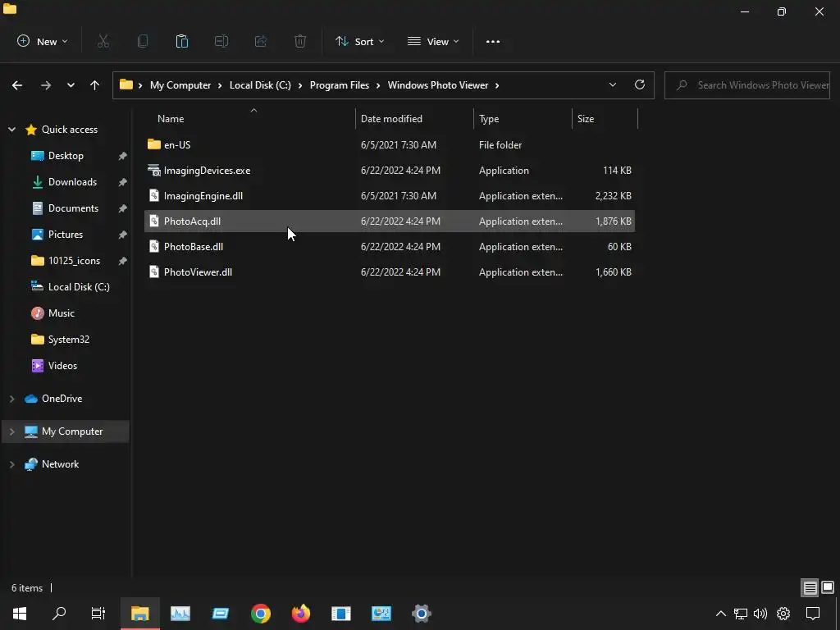Click Local Disk (C:) breadcrumb segment

coord(260,85)
